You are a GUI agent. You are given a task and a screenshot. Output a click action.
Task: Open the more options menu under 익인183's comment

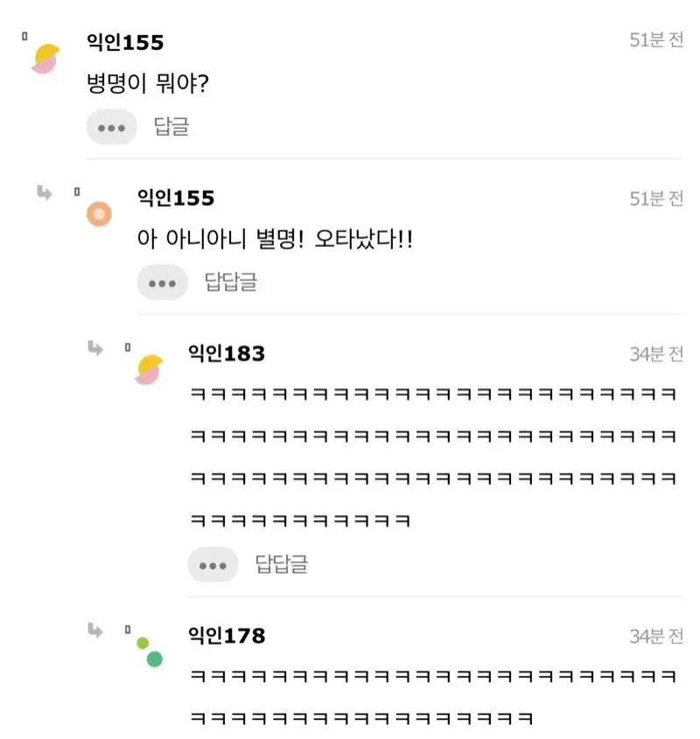tap(213, 565)
